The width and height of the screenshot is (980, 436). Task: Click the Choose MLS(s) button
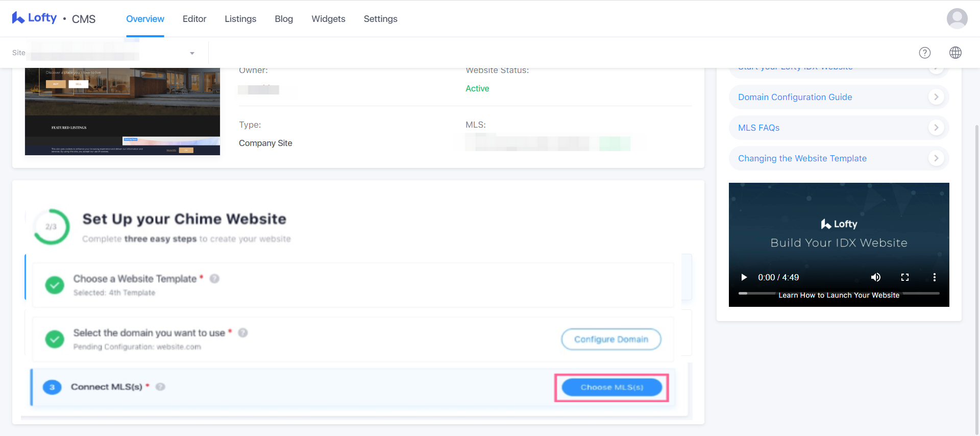pyautogui.click(x=611, y=387)
